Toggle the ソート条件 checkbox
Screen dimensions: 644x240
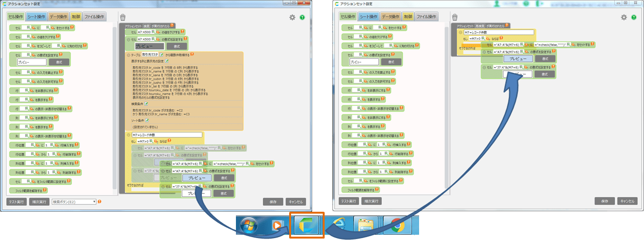point(148,120)
